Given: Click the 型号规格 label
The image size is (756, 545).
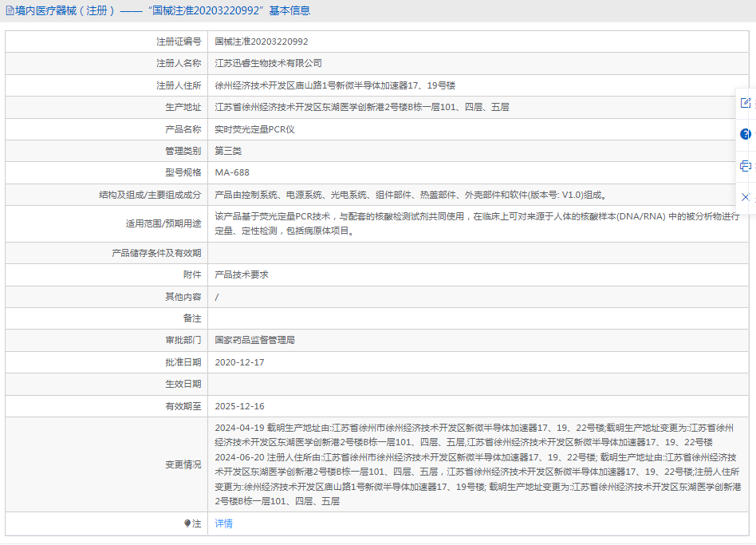Looking at the screenshot, I should pos(183,172).
